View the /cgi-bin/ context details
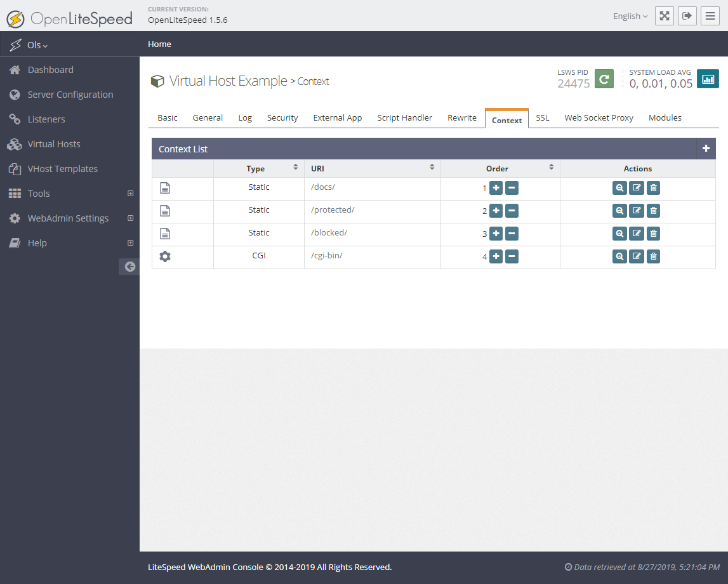Screen dimensions: 728x584 (x=619, y=256)
